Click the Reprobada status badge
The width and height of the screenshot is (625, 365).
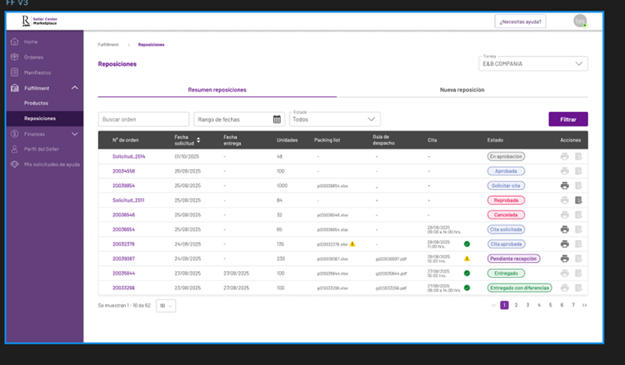(506, 200)
